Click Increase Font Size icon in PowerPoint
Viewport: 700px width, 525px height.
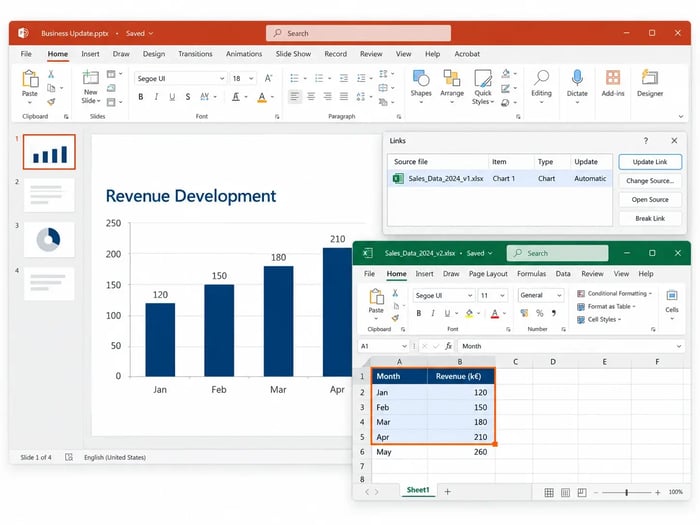pos(268,79)
